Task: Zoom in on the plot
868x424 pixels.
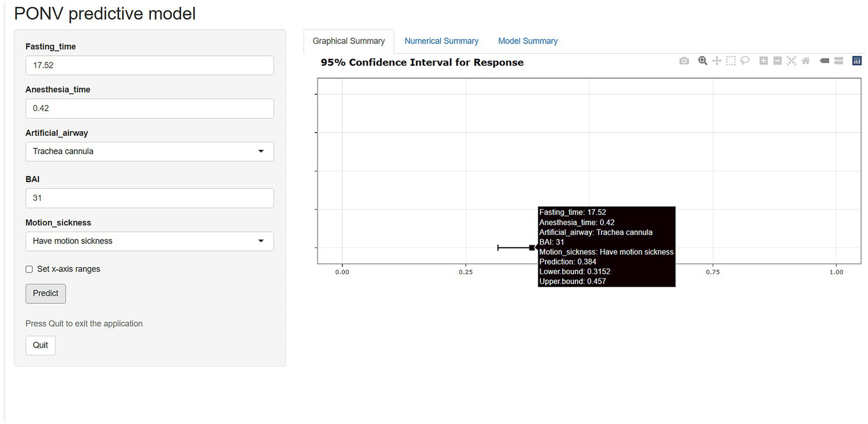Action: coord(763,61)
